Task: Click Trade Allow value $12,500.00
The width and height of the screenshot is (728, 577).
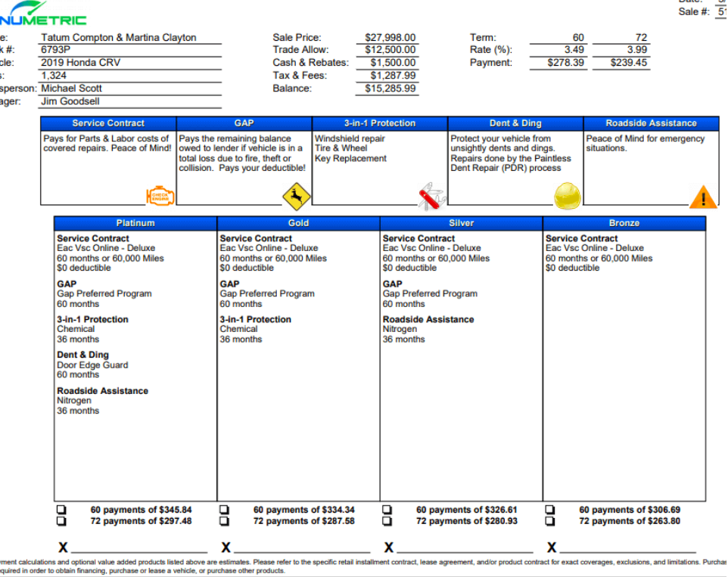Action: point(390,50)
